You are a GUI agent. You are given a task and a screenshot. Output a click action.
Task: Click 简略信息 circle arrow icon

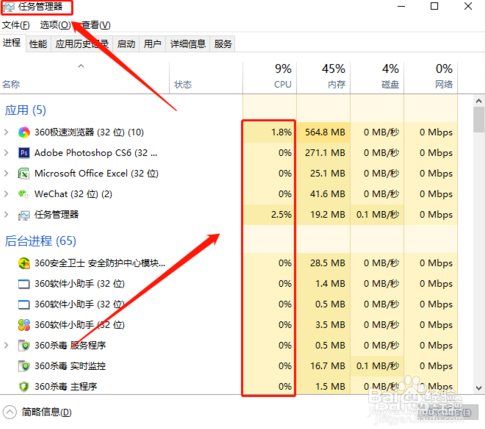tap(10, 412)
